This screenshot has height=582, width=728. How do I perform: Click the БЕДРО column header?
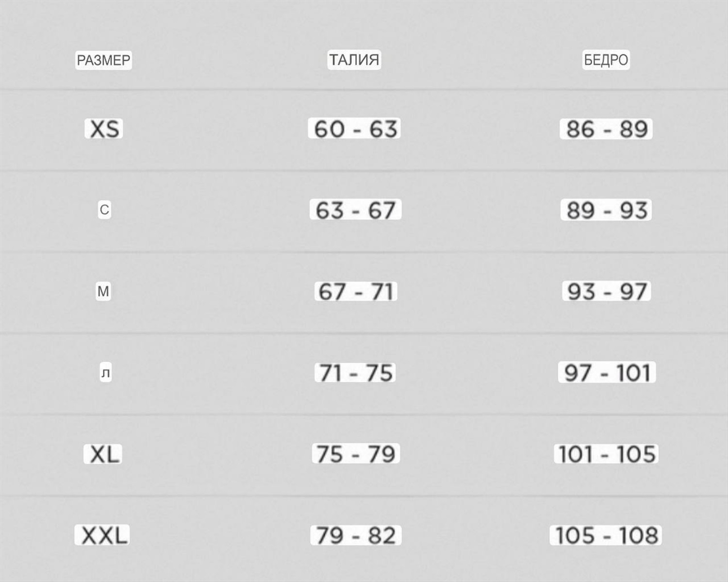(606, 60)
